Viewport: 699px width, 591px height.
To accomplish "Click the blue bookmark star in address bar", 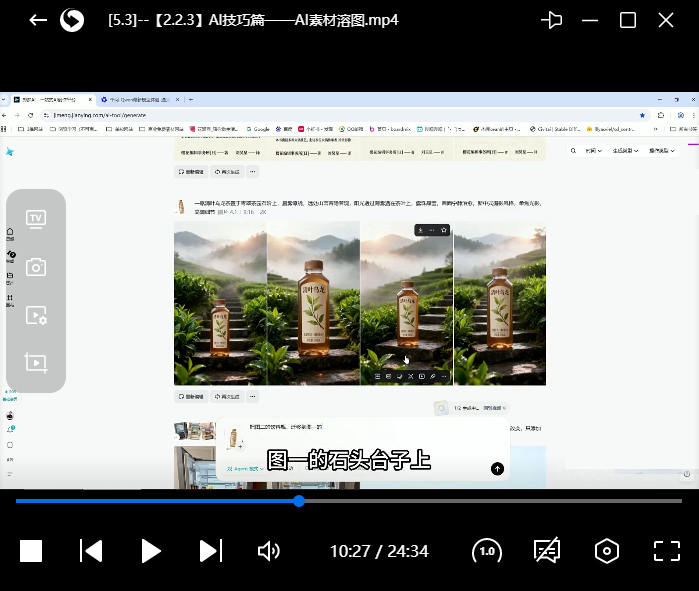I will pos(642,115).
